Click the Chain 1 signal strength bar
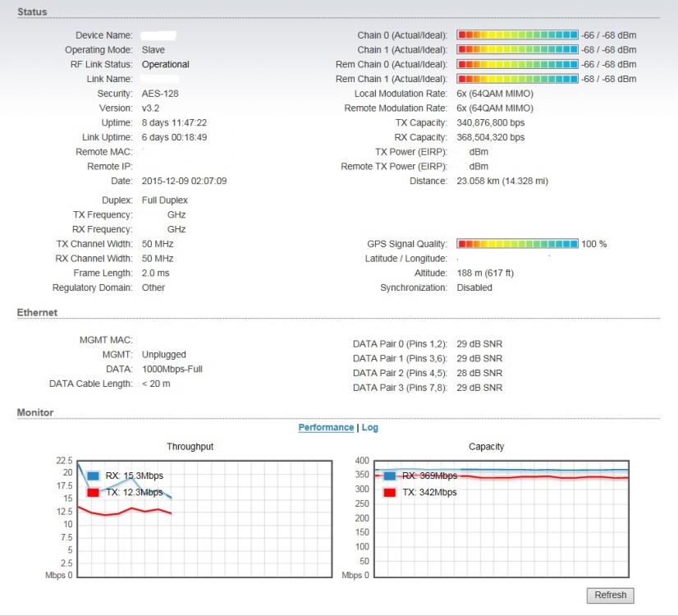This screenshot has width=678, height=616. point(517,50)
